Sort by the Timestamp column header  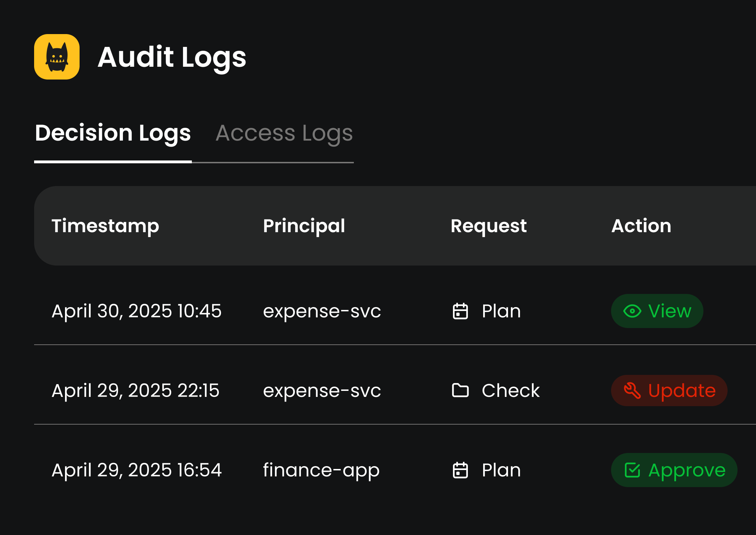point(106,226)
